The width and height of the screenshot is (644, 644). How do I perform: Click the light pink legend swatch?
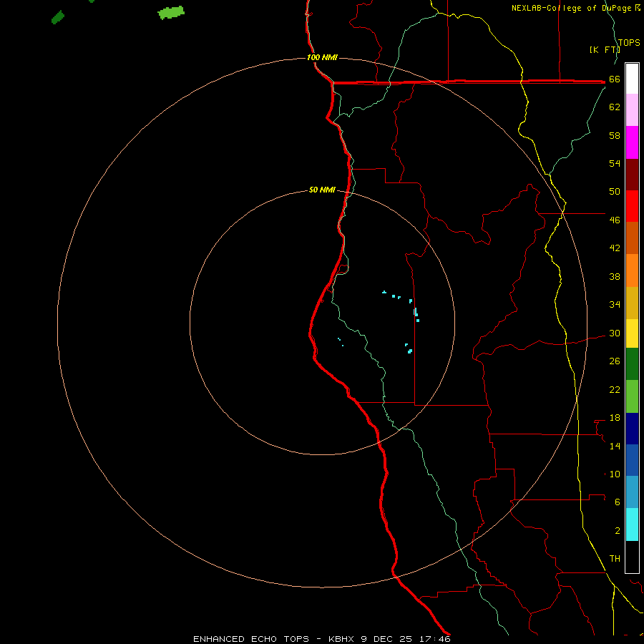click(x=632, y=110)
